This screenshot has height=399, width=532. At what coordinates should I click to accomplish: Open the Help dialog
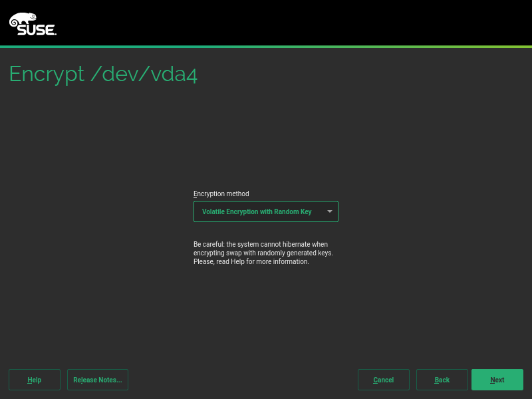coord(35,380)
